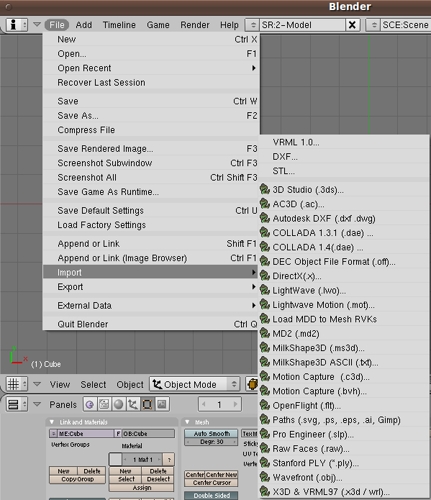Click python icon beside LightWave (.lwo)
This screenshot has height=500, width=431.
click(265, 290)
